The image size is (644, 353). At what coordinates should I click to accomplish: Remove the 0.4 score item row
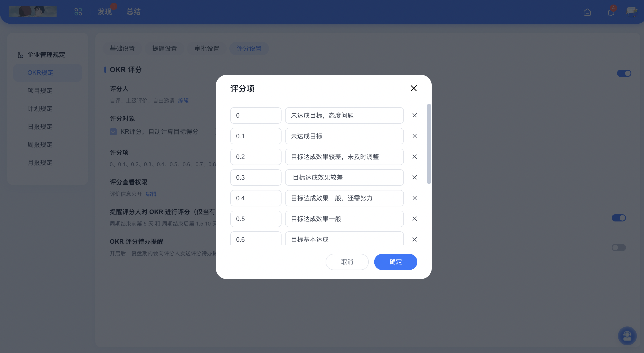click(414, 198)
